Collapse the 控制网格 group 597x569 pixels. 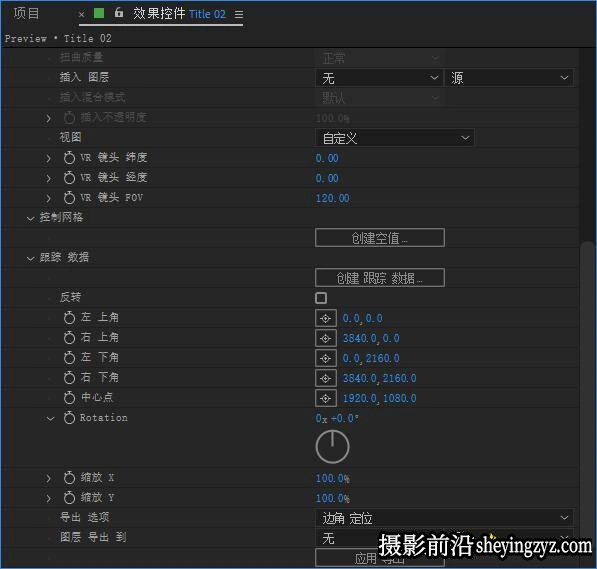[30, 218]
